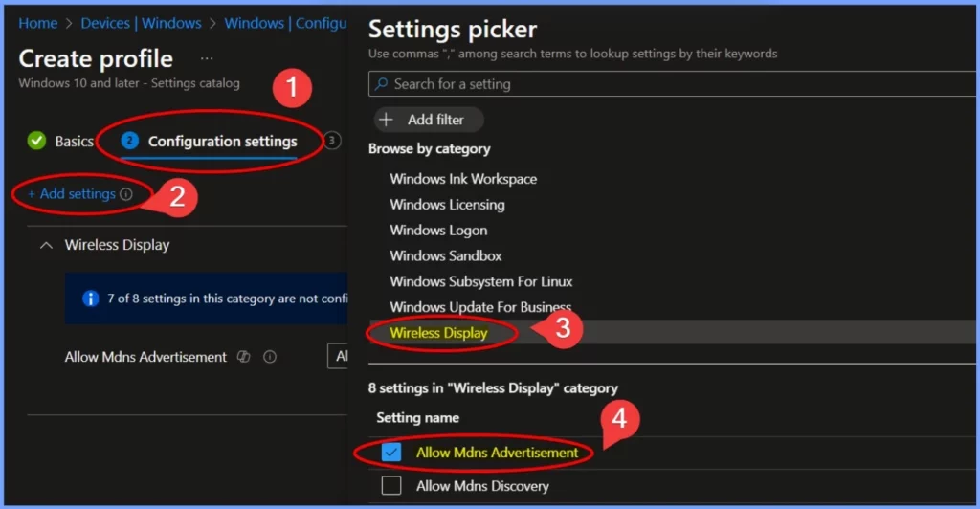
Task: Collapse the Wireless Display section chevron
Action: tap(46, 246)
